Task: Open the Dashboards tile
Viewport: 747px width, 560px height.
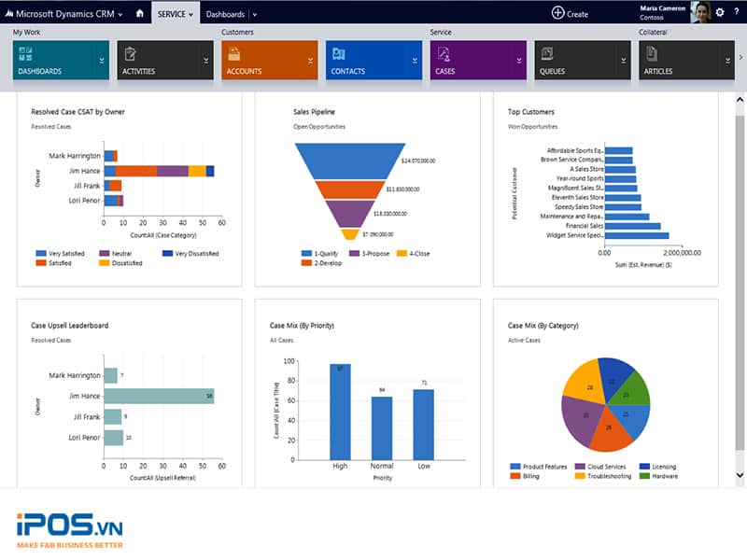Action: click(x=56, y=59)
